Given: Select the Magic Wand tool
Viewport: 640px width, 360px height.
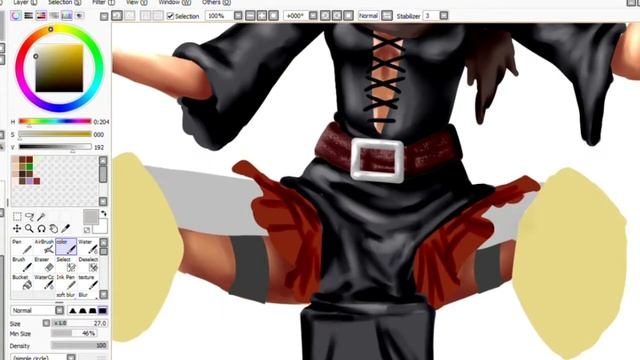Looking at the screenshot, I should pos(41,216).
